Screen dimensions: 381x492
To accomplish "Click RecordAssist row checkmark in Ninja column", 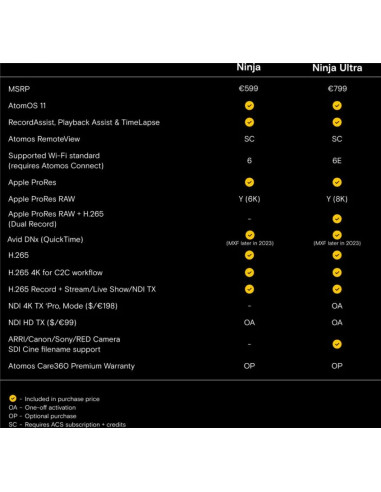I will 249,122.
